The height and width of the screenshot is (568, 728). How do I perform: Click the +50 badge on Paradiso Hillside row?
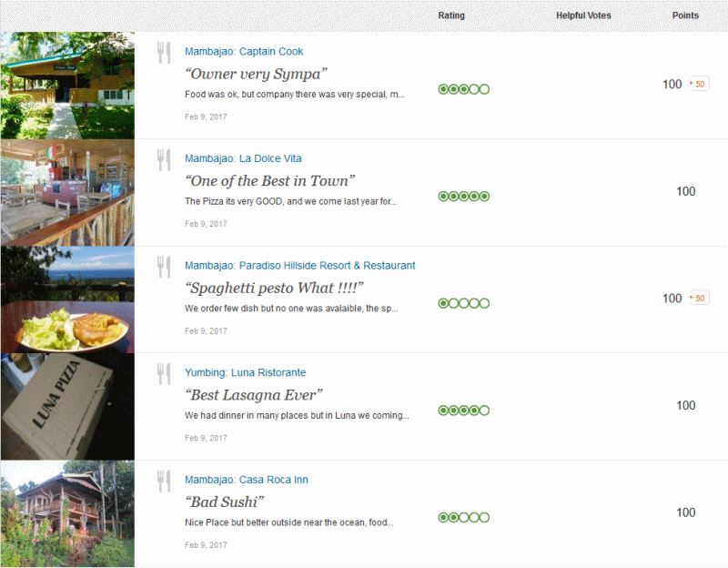[x=698, y=298]
